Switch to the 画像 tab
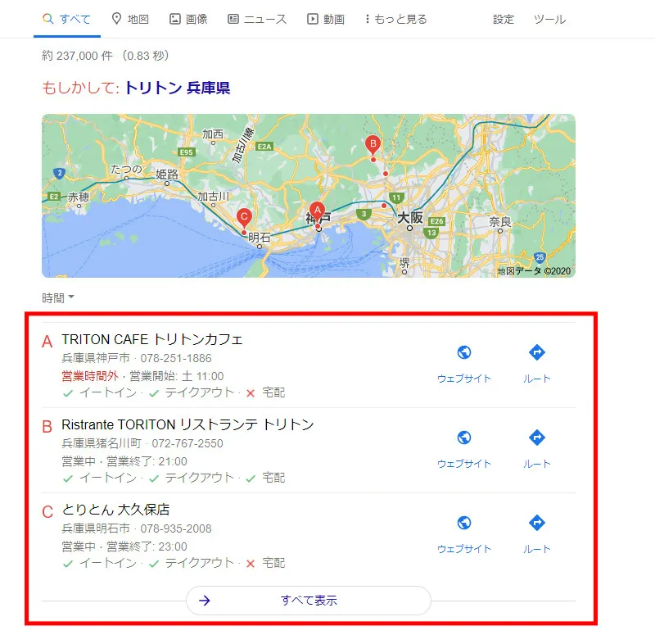Image resolution: width=655 pixels, height=644 pixels. tap(188, 19)
